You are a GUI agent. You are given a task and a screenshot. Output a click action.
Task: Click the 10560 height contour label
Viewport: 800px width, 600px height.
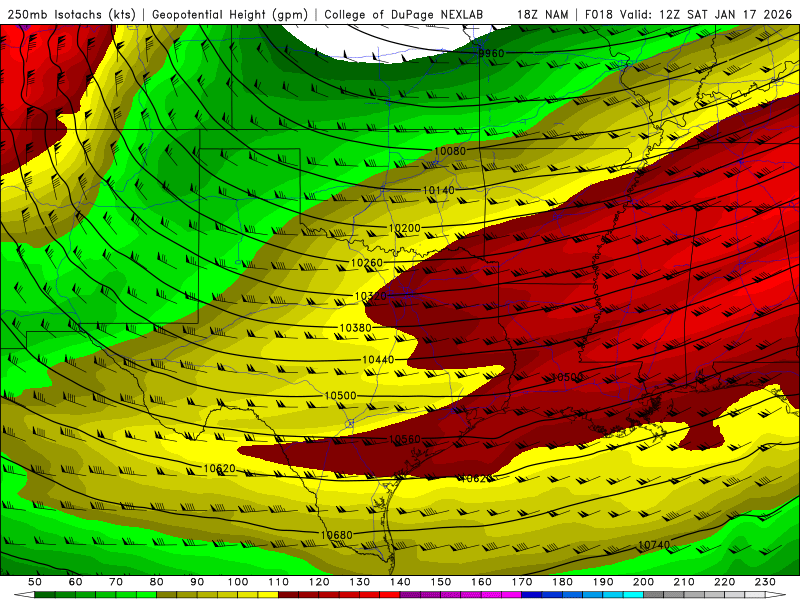[405, 439]
